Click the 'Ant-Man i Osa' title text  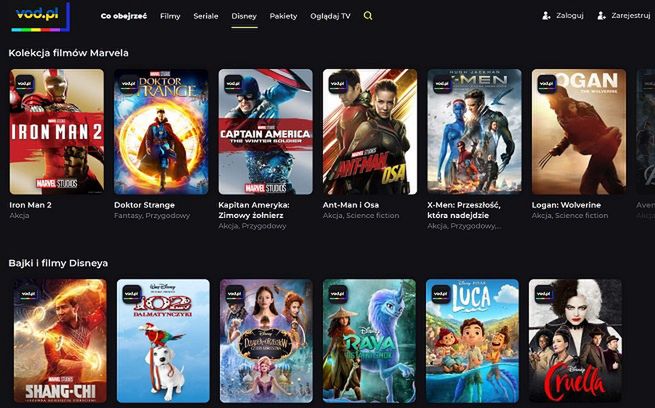coord(351,205)
